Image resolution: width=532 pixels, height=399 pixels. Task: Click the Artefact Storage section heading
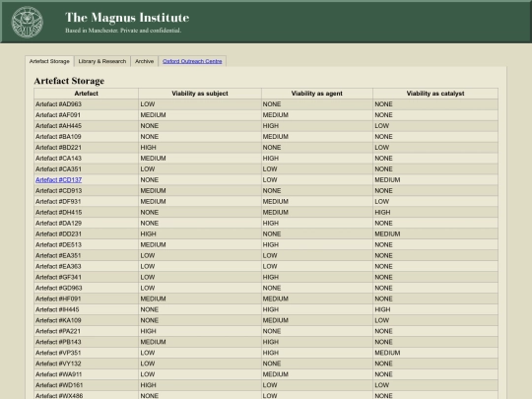pyautogui.click(x=69, y=81)
